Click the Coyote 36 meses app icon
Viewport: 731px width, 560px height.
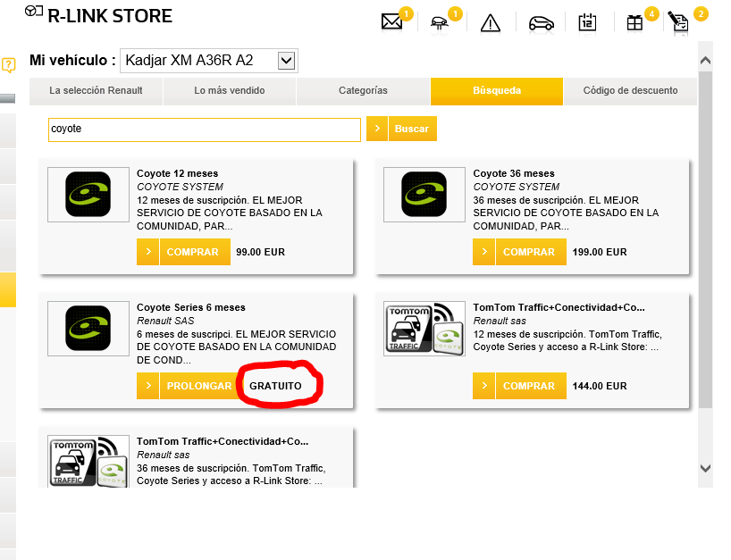pyautogui.click(x=424, y=195)
